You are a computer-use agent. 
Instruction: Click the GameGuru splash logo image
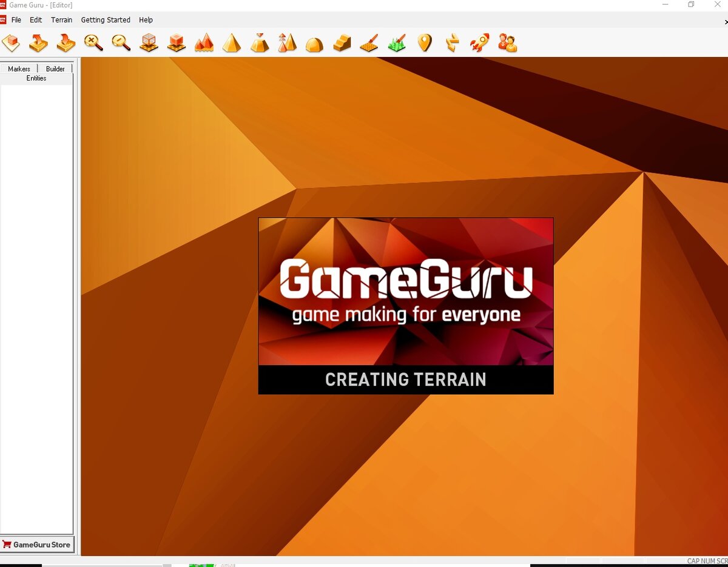(406, 291)
